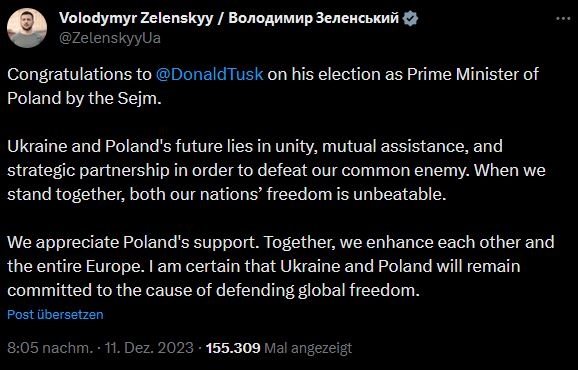Viewport: 578px width, 370px height.
Task: Open the three-dot more options menu
Action: [x=563, y=19]
